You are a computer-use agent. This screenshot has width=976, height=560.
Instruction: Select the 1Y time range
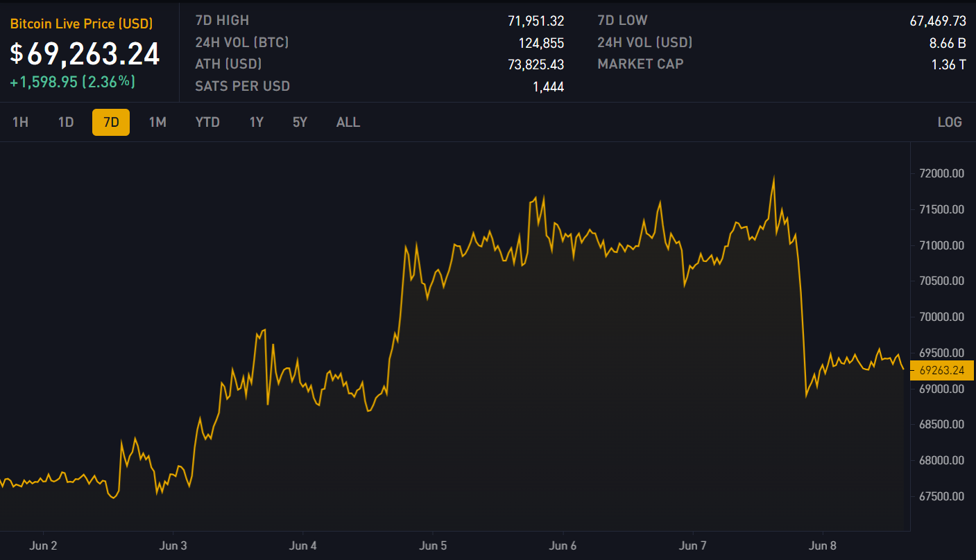(x=257, y=122)
